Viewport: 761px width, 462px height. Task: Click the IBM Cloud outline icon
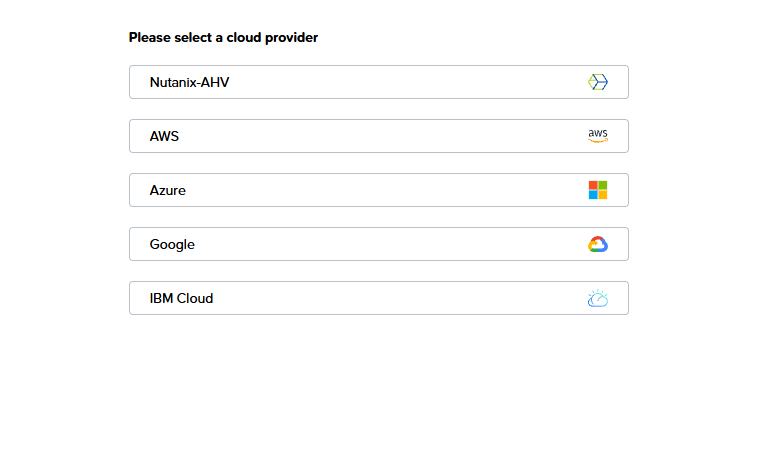coord(598,298)
